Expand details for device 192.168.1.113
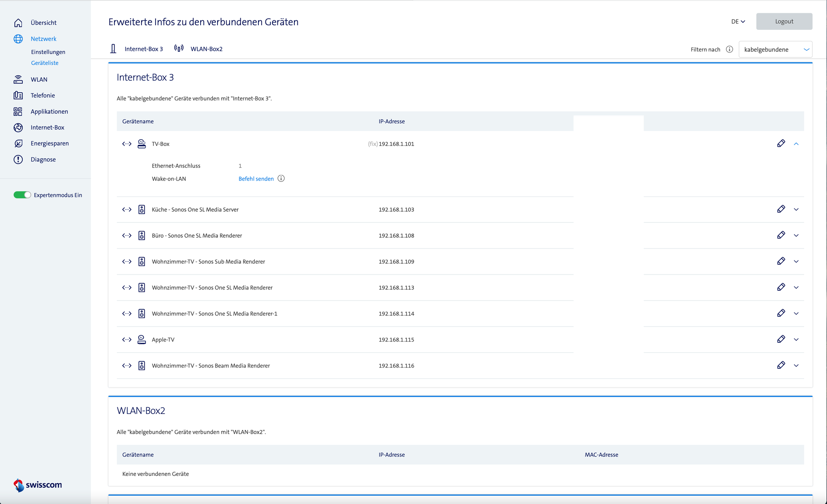The height and width of the screenshot is (504, 827). click(x=796, y=288)
